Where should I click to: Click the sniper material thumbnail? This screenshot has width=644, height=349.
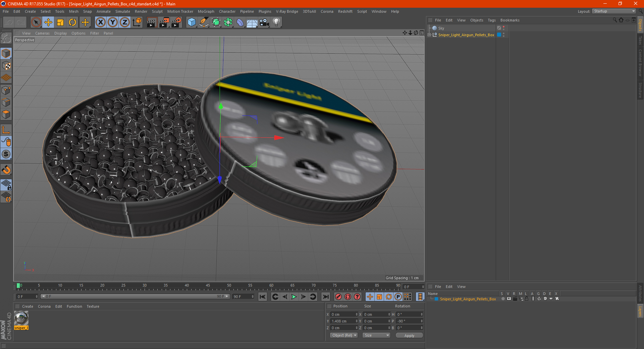click(x=21, y=318)
